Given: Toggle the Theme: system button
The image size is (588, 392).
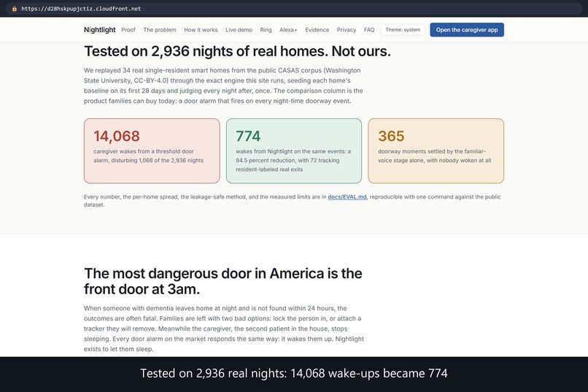Looking at the screenshot, I should [x=403, y=30].
